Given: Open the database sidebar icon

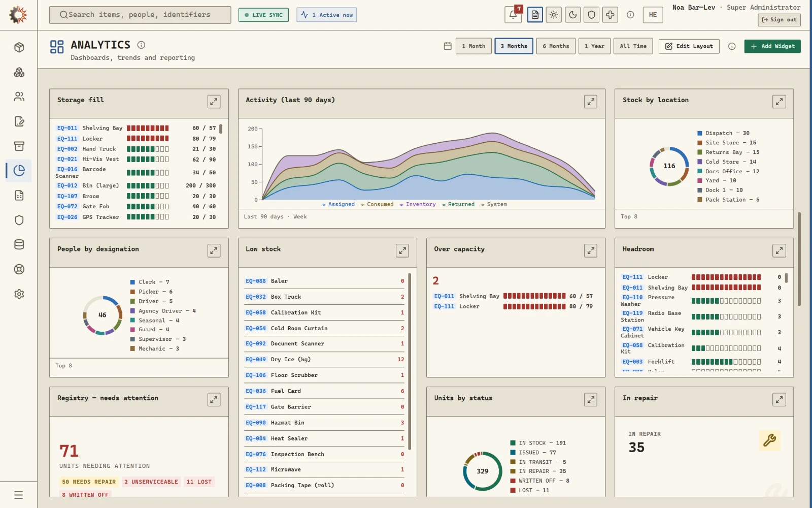Looking at the screenshot, I should pos(19,244).
